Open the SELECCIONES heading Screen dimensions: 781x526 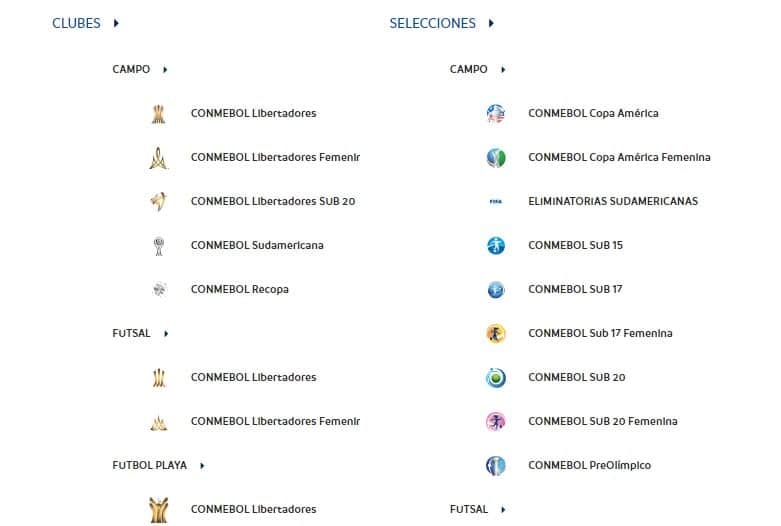(x=432, y=23)
